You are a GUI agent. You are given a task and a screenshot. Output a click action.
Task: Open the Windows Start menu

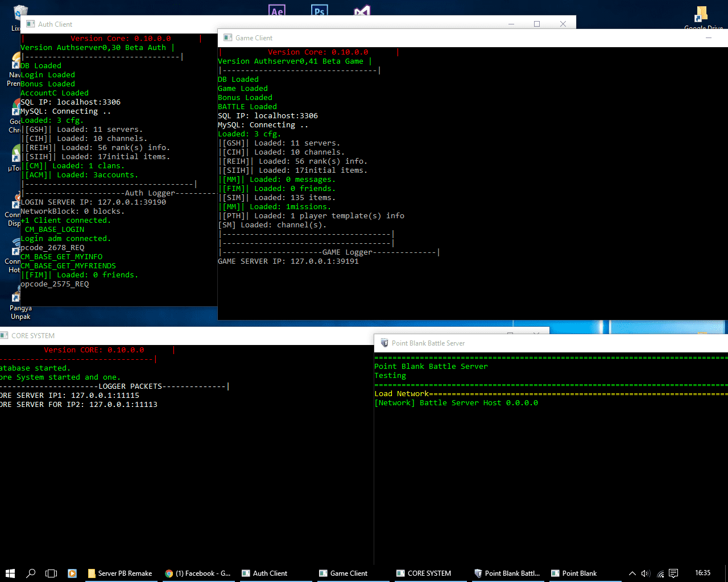click(10, 573)
